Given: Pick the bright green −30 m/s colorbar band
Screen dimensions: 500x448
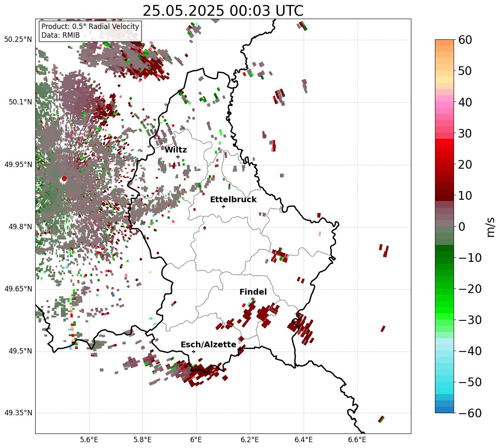Looking at the screenshot, I should 444,320.
